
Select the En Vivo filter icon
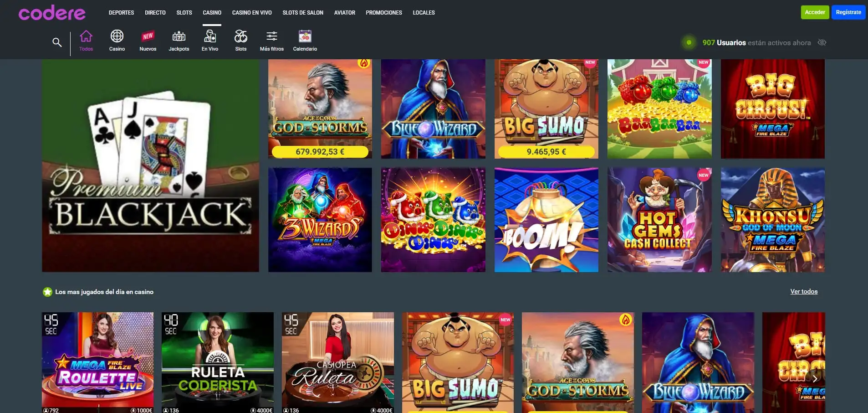coord(210,36)
